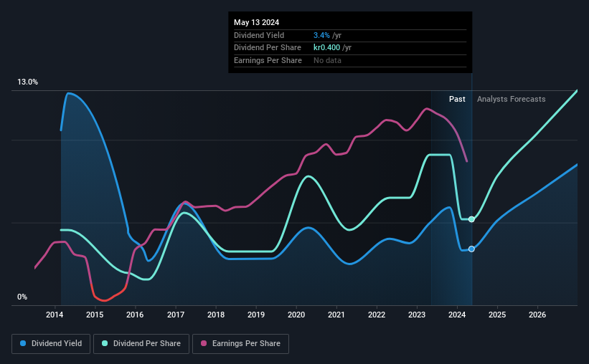Click the 3.4% dividend yield value

click(x=321, y=35)
